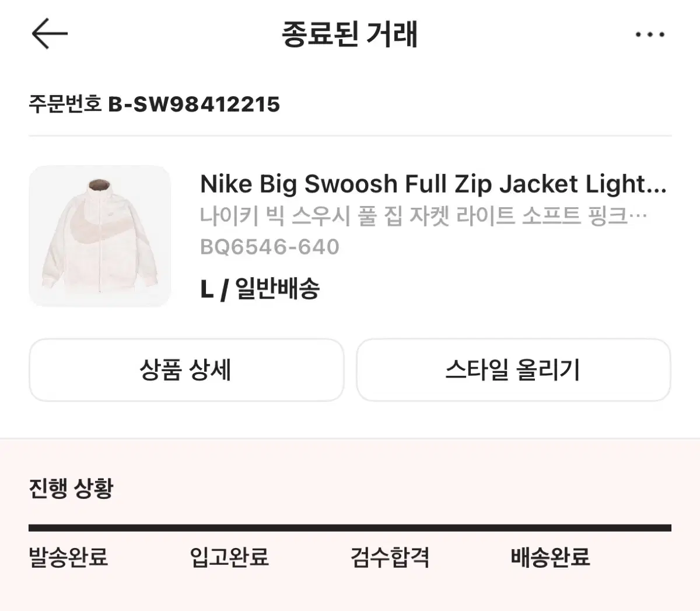700x611 pixels.
Task: Select the order number B-SW98412215
Action: tap(195, 105)
